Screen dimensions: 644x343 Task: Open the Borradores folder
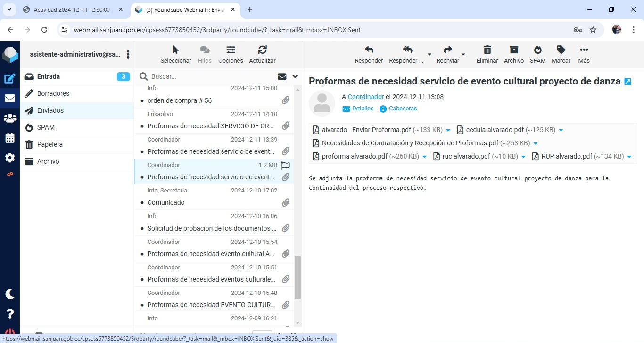pyautogui.click(x=53, y=93)
